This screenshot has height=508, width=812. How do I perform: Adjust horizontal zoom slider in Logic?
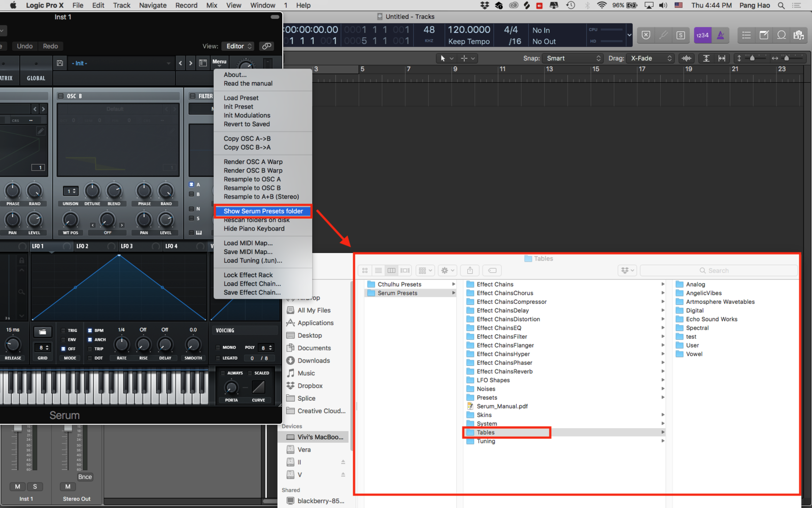click(787, 58)
